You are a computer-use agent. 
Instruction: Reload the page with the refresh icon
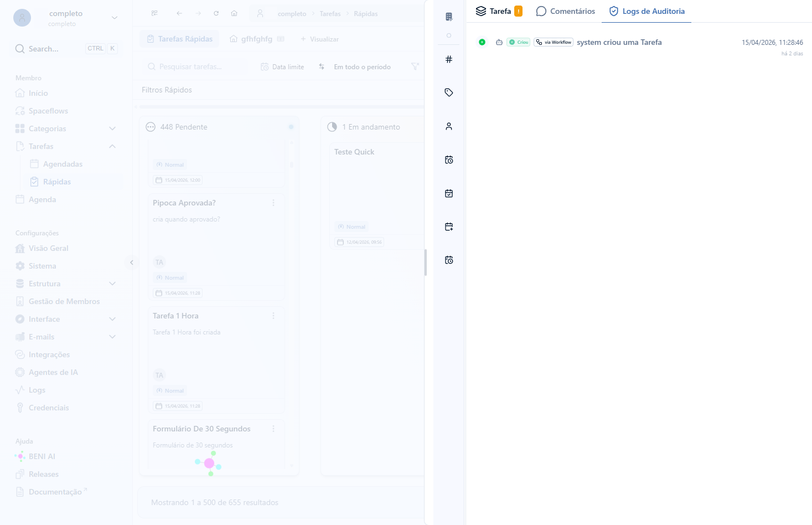click(216, 13)
